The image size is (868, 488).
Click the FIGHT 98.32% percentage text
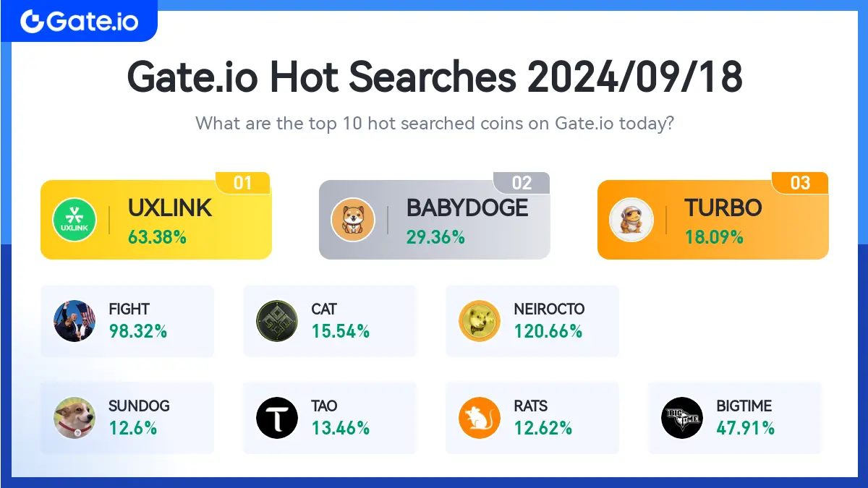(x=138, y=332)
